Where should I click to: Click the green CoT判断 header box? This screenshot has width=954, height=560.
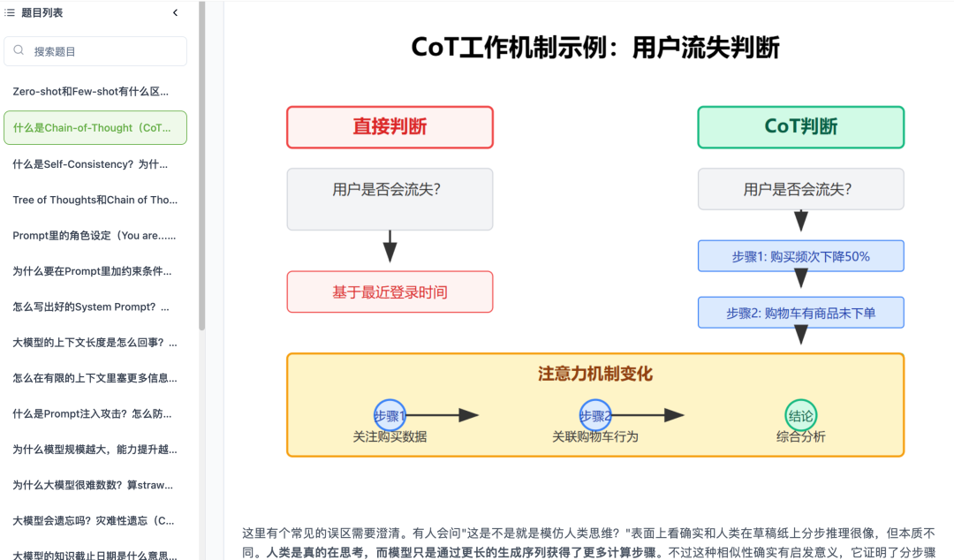pyautogui.click(x=800, y=127)
